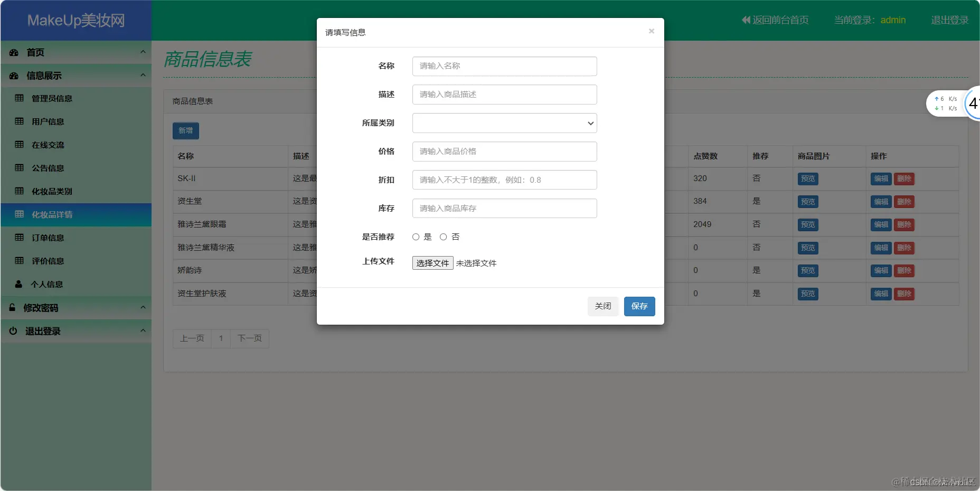Close the 请填写信息 dialog with the ×
The height and width of the screenshot is (491, 980).
click(x=651, y=31)
